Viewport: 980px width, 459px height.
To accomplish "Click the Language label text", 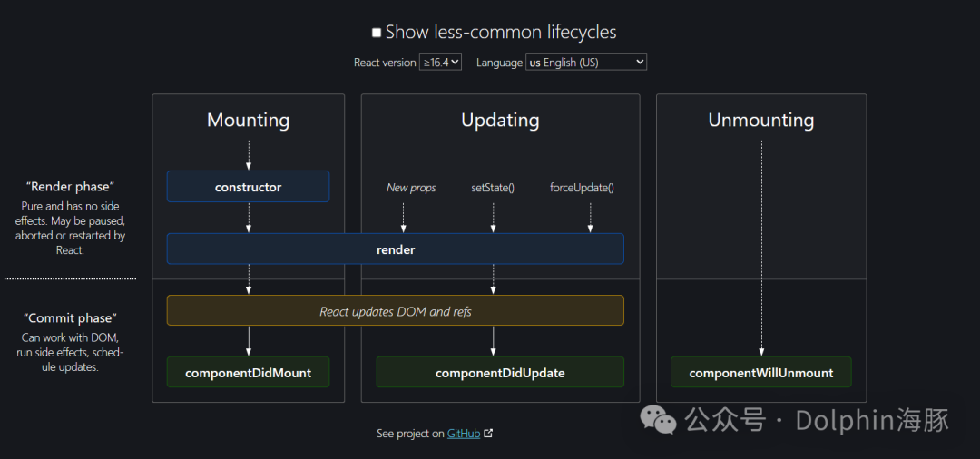I will pos(499,63).
